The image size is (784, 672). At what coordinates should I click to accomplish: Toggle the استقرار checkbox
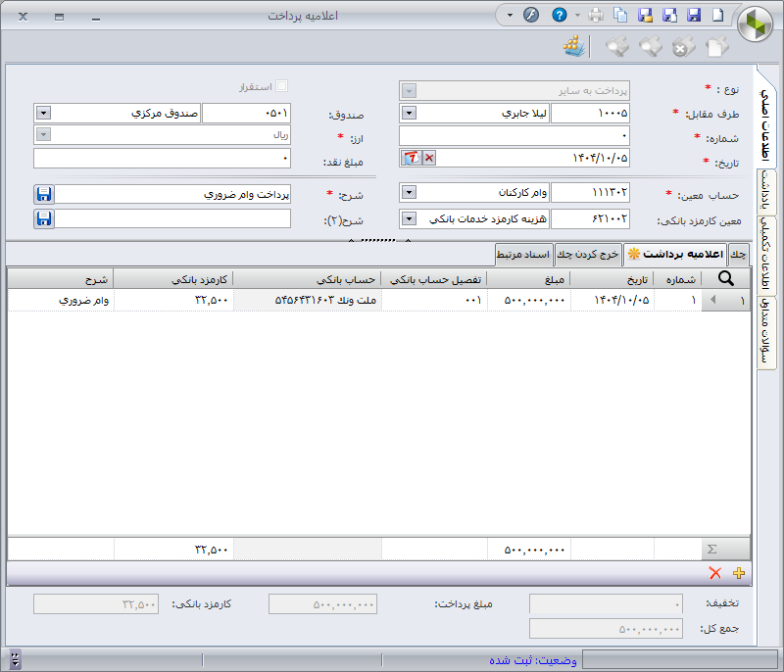(282, 87)
